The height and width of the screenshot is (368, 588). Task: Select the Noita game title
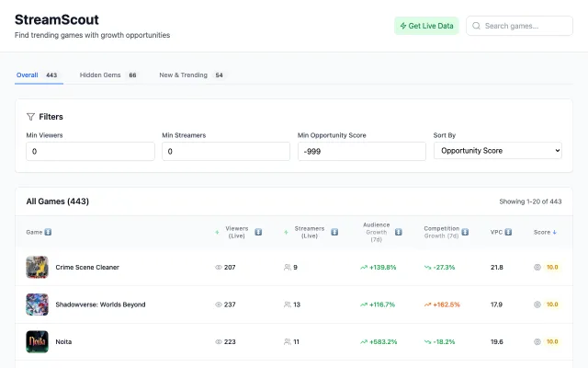point(63,341)
